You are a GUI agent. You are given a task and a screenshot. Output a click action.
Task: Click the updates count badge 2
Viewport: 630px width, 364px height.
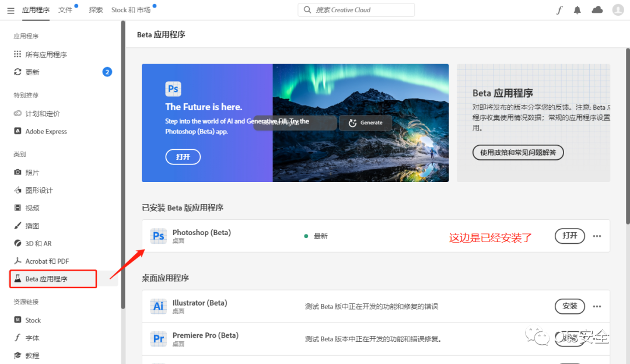[107, 72]
